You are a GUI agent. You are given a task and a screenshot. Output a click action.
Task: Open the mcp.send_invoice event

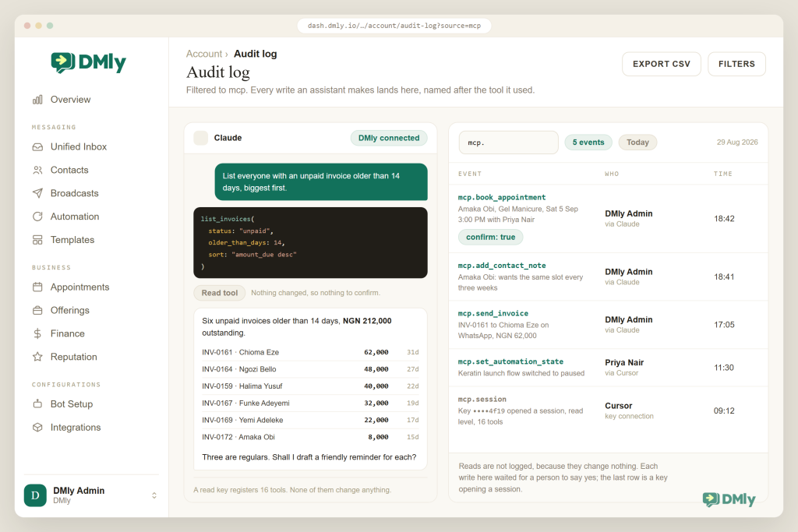click(x=608, y=325)
